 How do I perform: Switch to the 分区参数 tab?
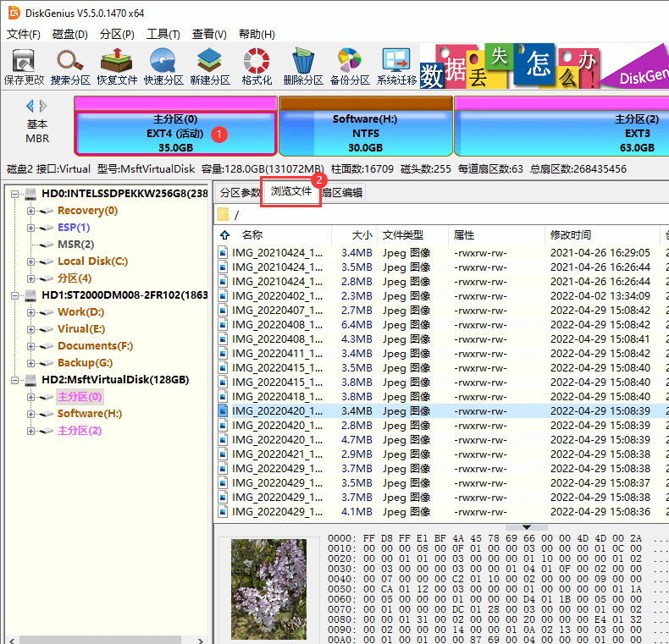coord(240,193)
